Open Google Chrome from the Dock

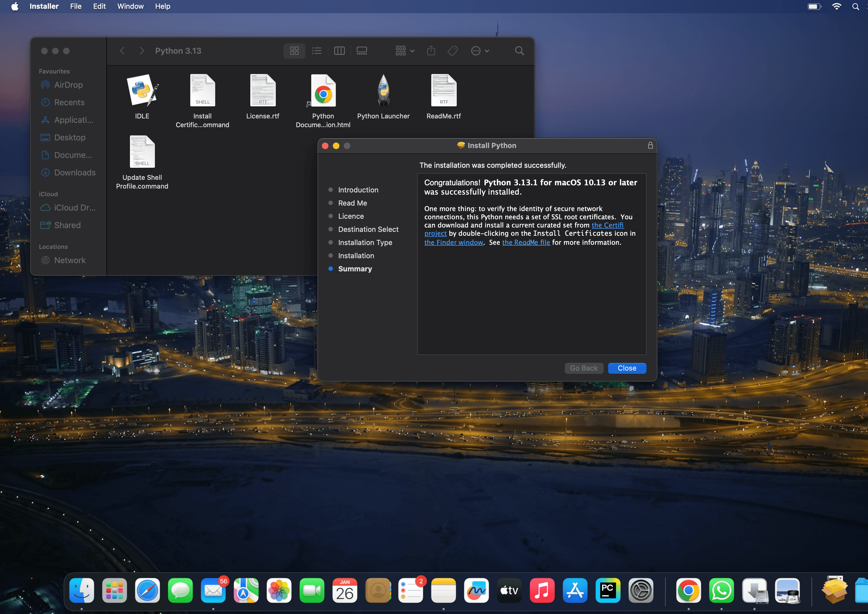[x=688, y=590]
